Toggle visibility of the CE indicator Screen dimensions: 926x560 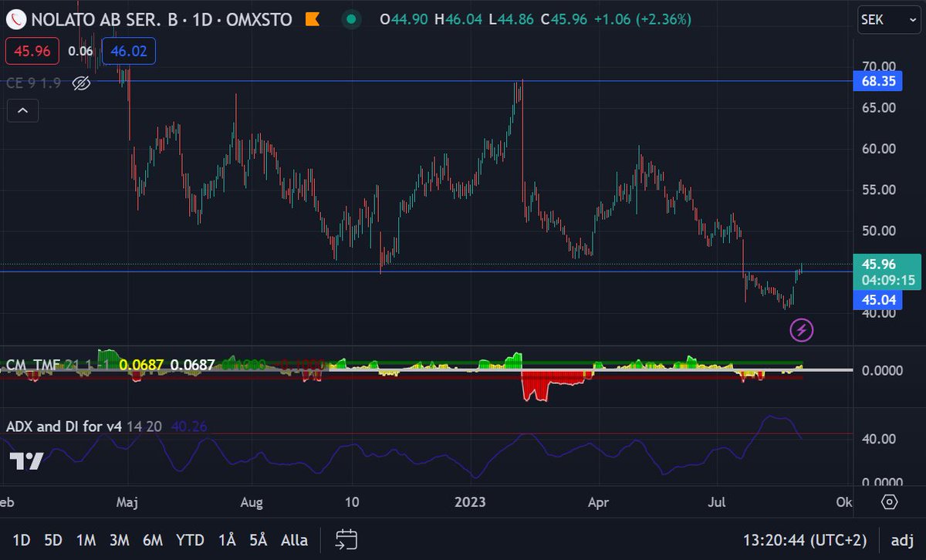coord(81,83)
